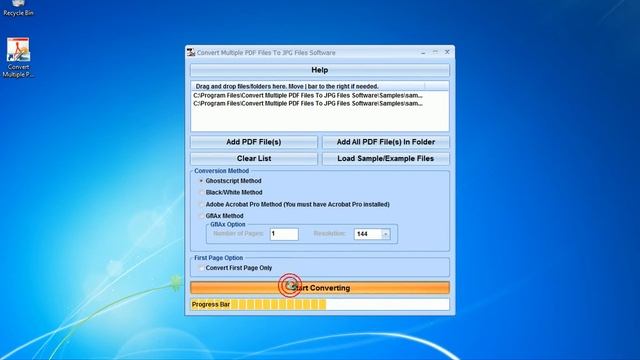Viewport: 640px width, 360px height.
Task: Click Add PDF File(s) button
Action: [253, 142]
